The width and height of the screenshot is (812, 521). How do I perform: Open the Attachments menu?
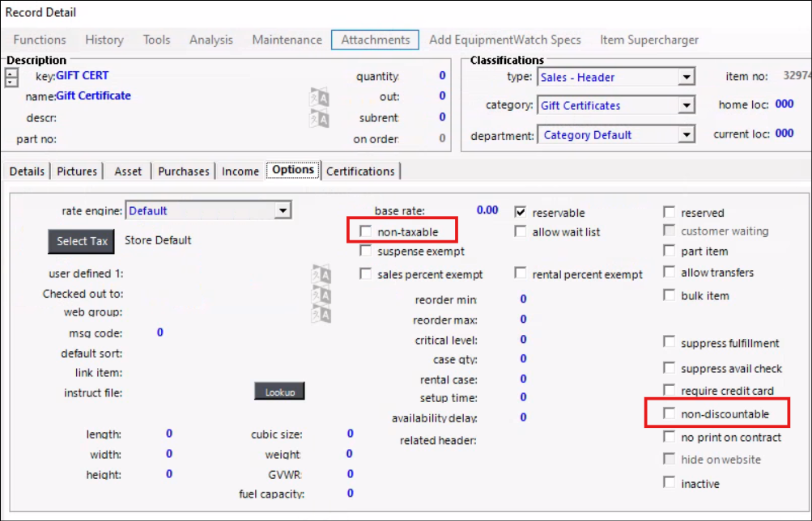(x=375, y=40)
